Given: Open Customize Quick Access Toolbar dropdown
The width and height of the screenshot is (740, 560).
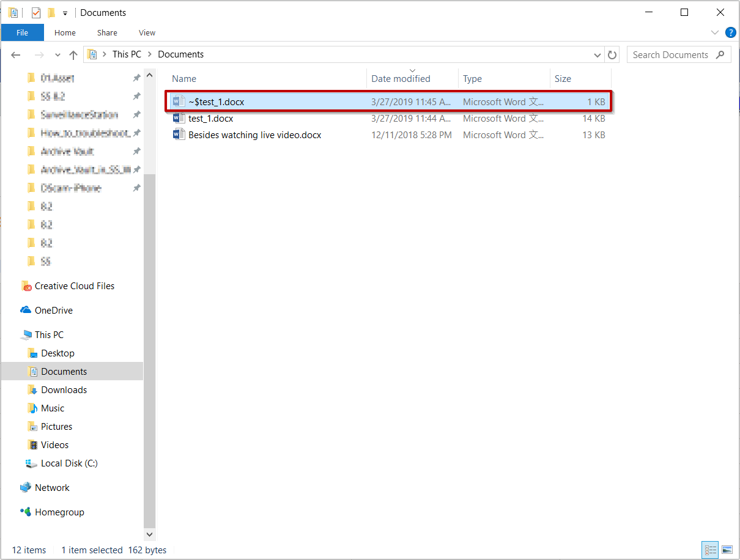Looking at the screenshot, I should click(65, 13).
